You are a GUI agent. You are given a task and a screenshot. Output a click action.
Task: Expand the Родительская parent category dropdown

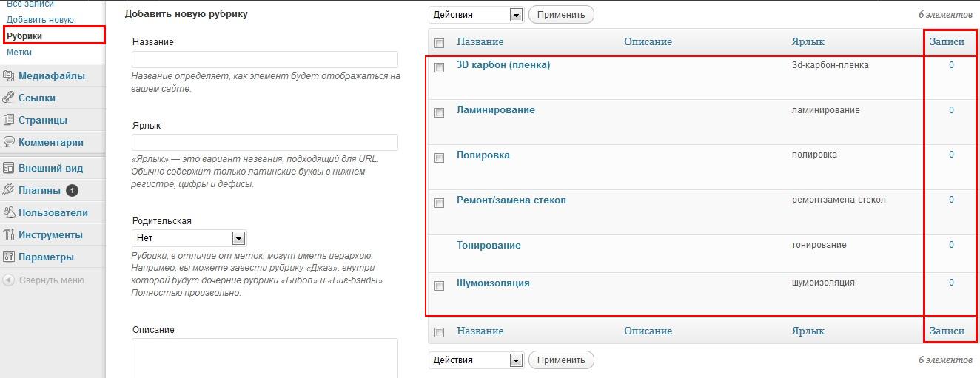(189, 238)
